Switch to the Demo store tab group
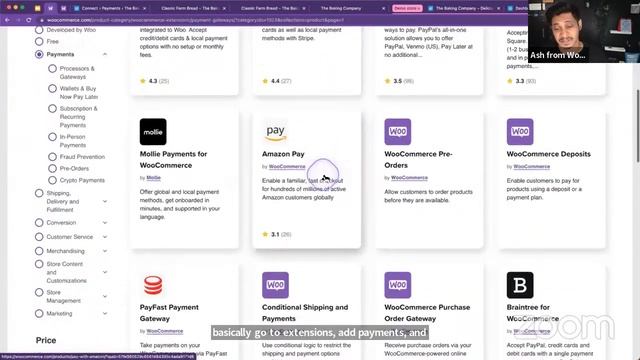Viewport: 640px width, 360px height. pyautogui.click(x=407, y=8)
